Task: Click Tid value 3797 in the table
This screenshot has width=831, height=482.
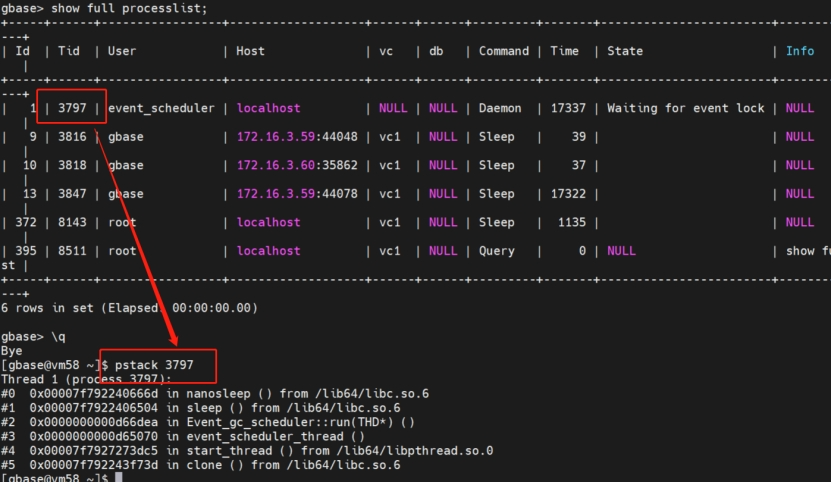Action: [72, 108]
